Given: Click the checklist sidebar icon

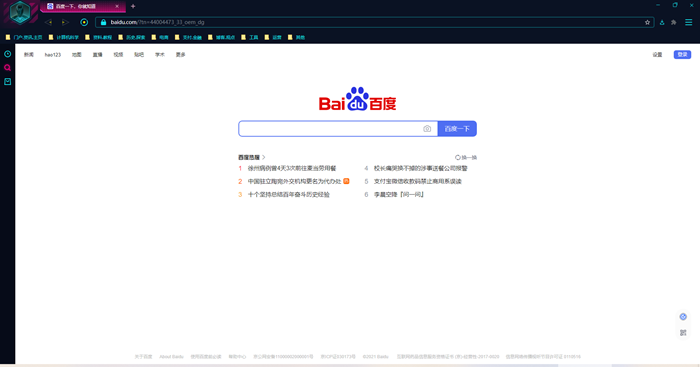Looking at the screenshot, I should pos(8,82).
